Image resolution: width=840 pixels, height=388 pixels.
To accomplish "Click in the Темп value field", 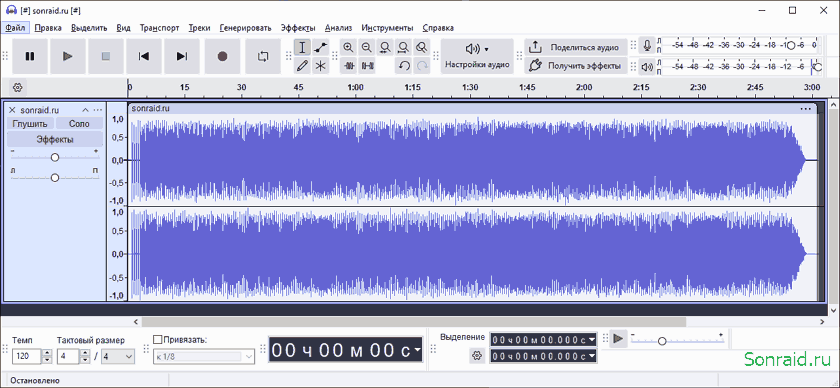I will 27,356.
